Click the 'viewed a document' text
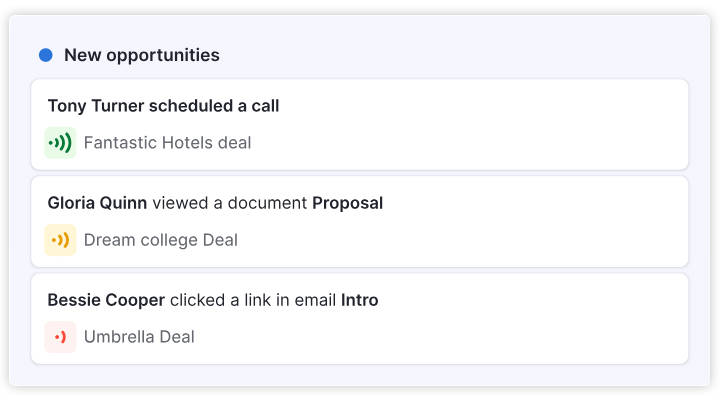The image size is (720, 400). click(x=230, y=203)
